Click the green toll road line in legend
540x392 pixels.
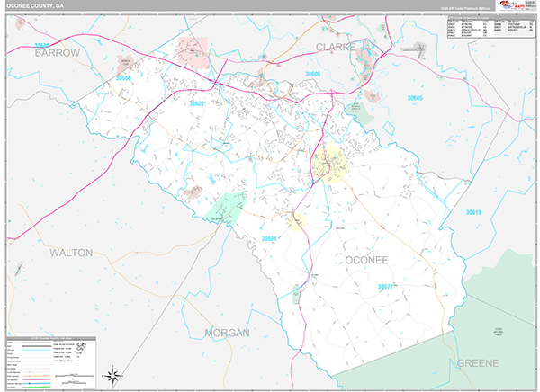(37, 388)
